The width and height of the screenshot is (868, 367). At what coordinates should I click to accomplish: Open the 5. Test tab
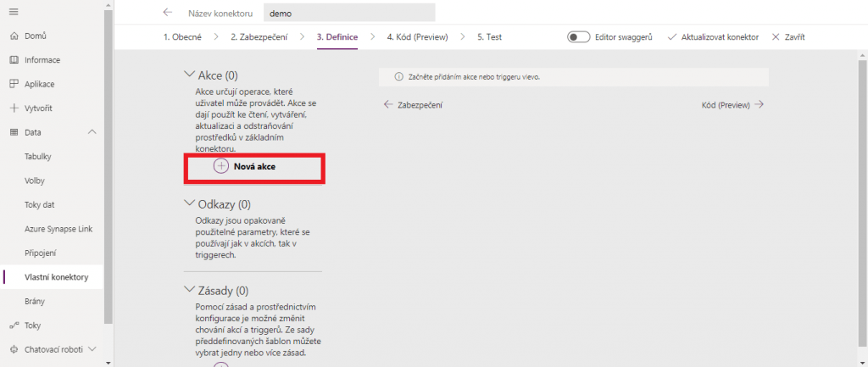[489, 37]
